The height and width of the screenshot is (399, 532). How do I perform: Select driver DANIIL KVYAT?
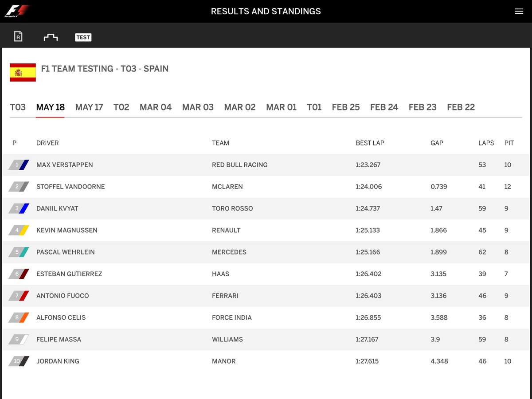click(57, 208)
